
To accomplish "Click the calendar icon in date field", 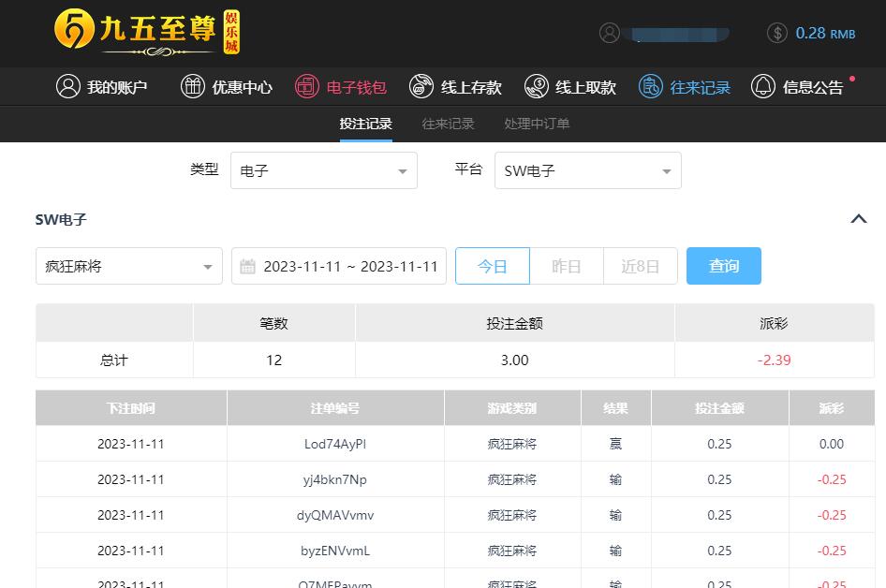I will click(247, 266).
